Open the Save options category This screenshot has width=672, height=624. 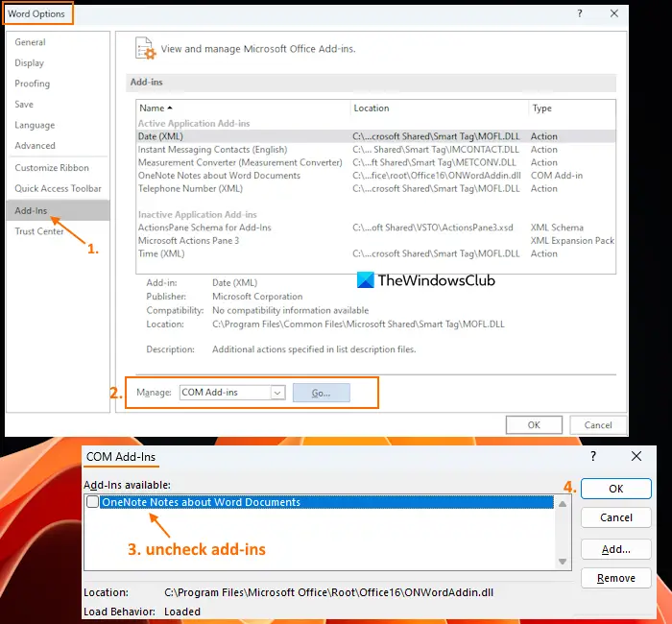tap(24, 104)
